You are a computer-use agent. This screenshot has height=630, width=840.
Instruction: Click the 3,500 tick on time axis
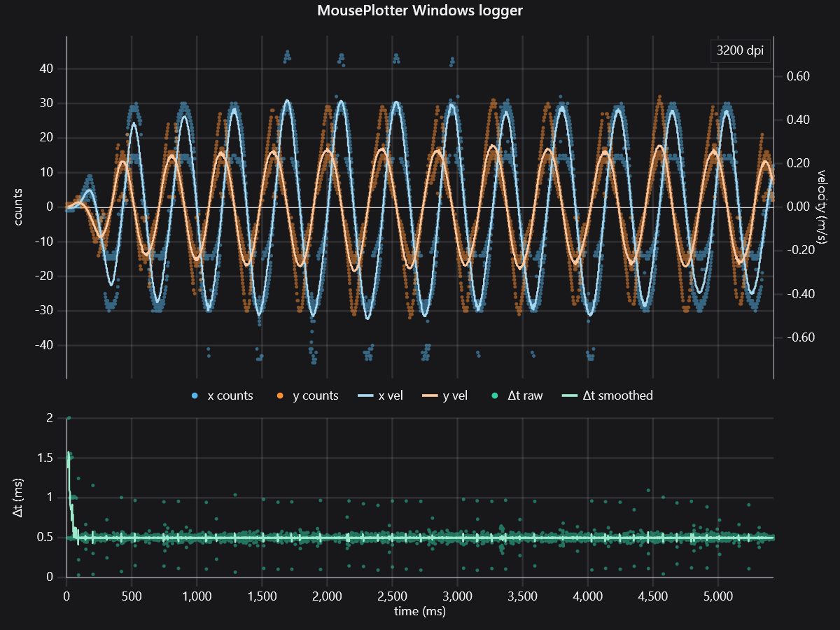pyautogui.click(x=522, y=597)
